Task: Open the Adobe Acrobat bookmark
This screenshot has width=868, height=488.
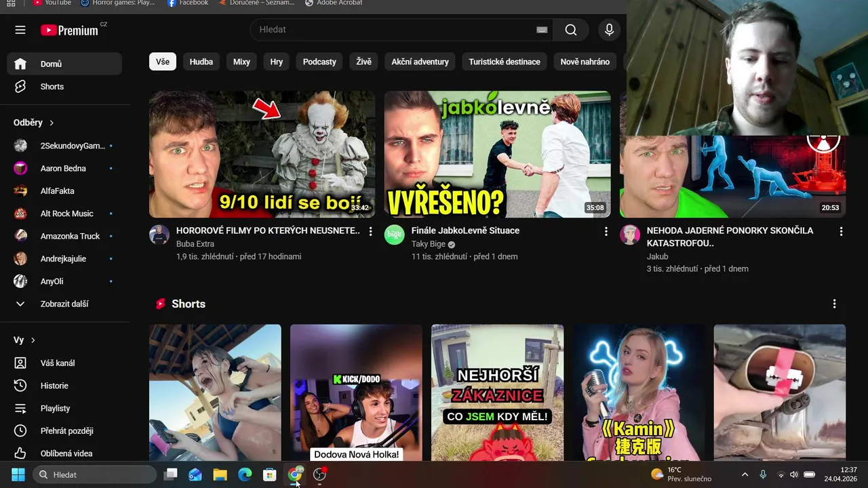Action: point(334,3)
